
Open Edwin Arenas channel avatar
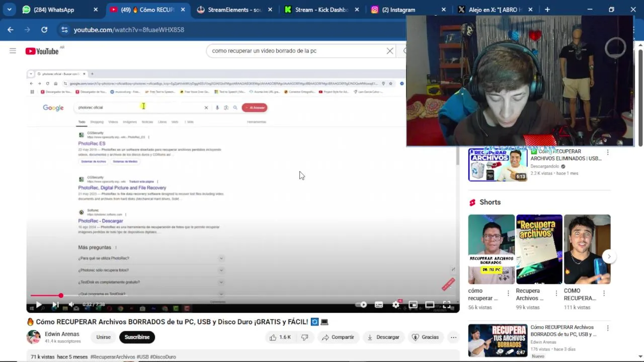coord(34,337)
